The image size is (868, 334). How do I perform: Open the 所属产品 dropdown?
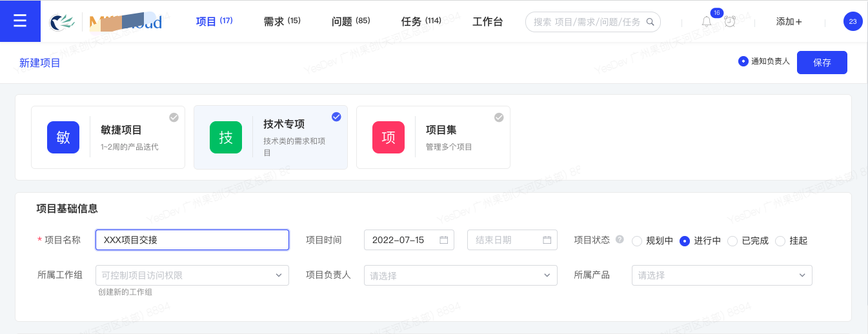pyautogui.click(x=722, y=275)
